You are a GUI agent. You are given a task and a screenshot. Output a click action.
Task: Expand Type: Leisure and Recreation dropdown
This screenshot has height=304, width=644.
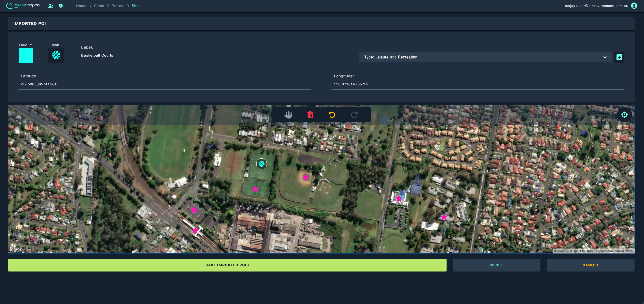click(x=485, y=57)
